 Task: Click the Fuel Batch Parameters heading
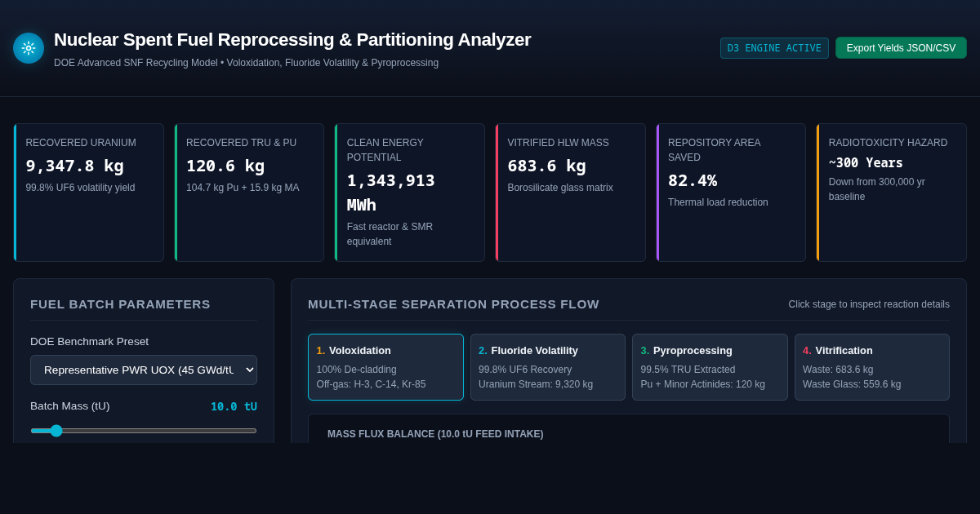click(120, 304)
